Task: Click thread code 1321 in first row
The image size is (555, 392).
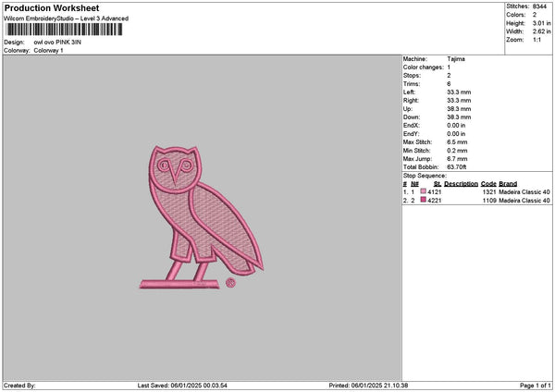Action: pyautogui.click(x=489, y=192)
